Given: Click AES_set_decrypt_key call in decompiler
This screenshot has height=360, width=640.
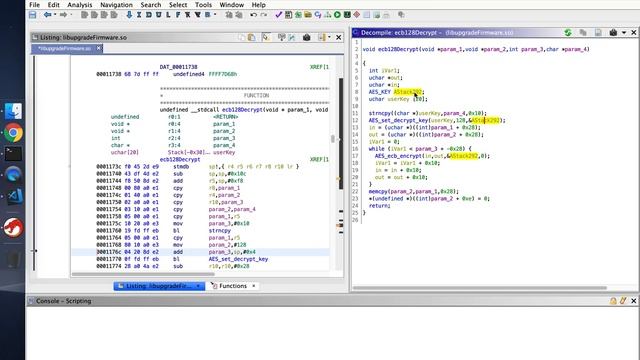Looking at the screenshot, I should 398,120.
